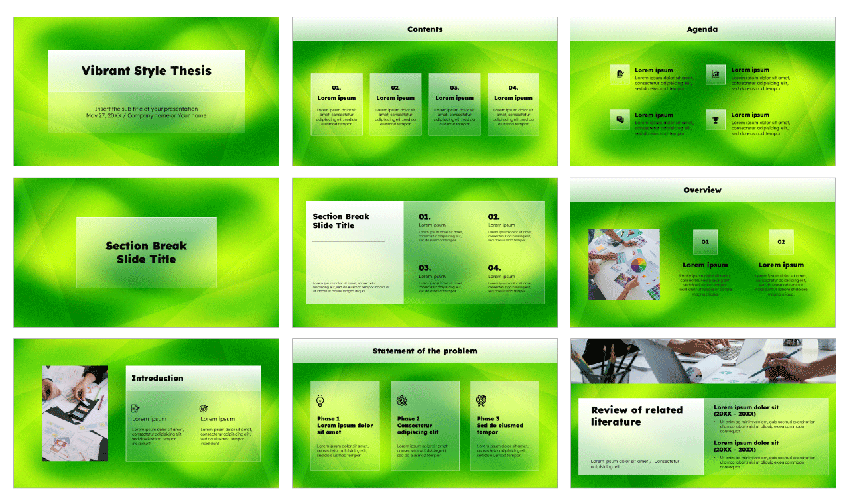The width and height of the screenshot is (849, 504).
Task: Click the gear icon above Phase 2
Action: click(x=401, y=400)
